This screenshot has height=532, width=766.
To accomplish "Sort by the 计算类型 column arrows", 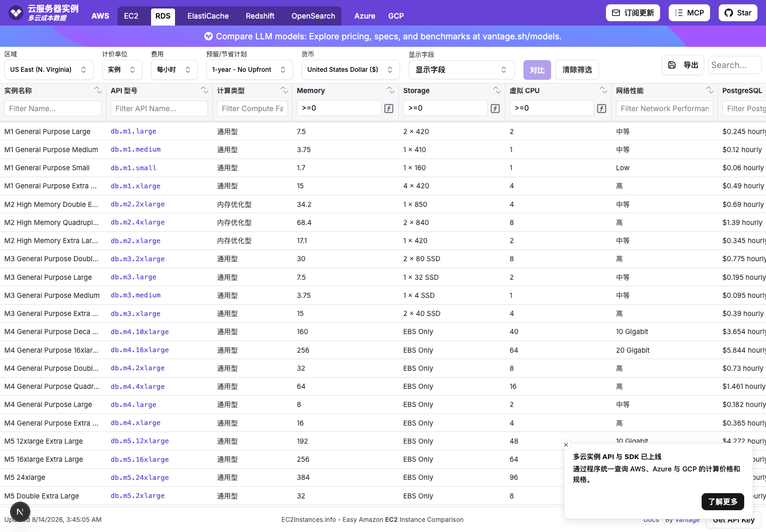I will click(284, 90).
